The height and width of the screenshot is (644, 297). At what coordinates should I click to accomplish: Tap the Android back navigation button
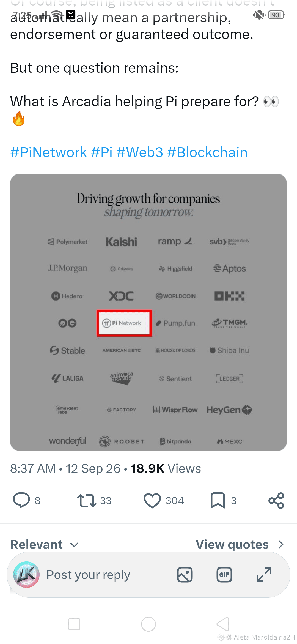(x=223, y=624)
